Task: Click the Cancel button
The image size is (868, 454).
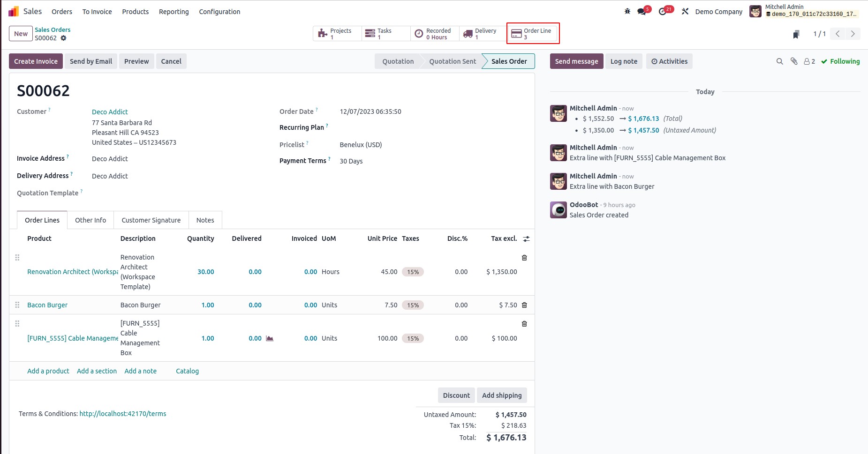Action: [x=171, y=61]
